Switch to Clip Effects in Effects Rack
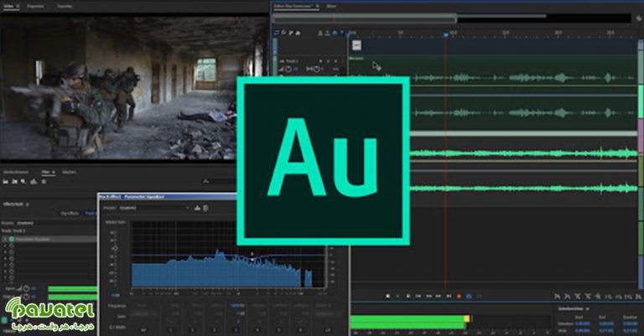Image resolution: width=644 pixels, height=336 pixels. (x=70, y=214)
